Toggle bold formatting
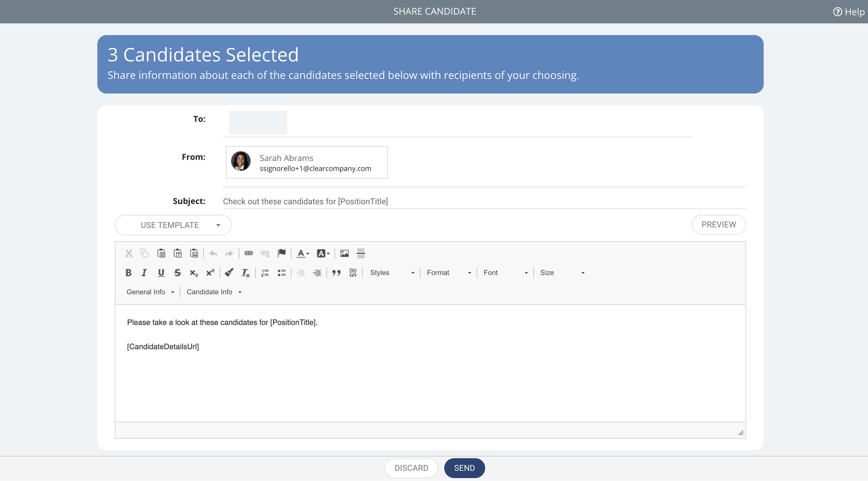This screenshot has height=481, width=868. pos(128,273)
